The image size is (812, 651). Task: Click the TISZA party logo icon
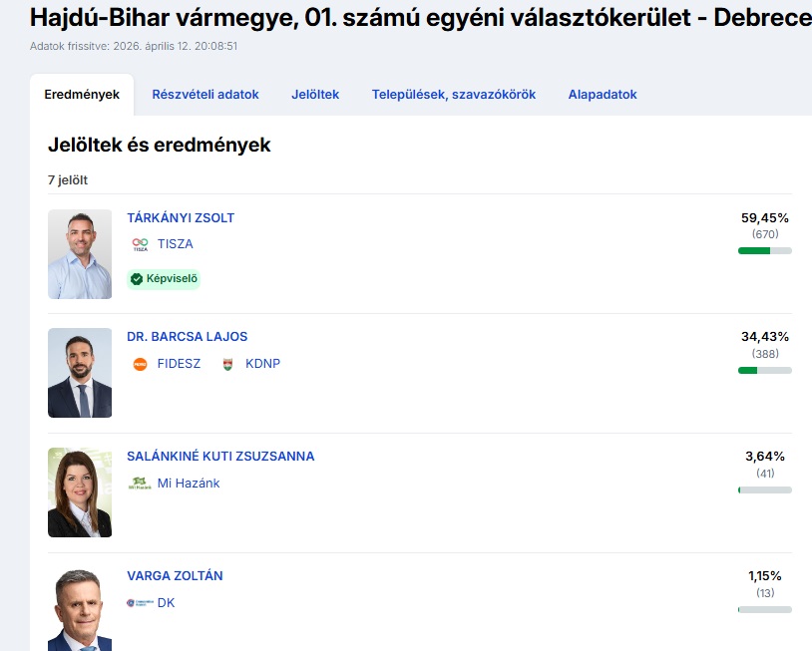pos(140,244)
